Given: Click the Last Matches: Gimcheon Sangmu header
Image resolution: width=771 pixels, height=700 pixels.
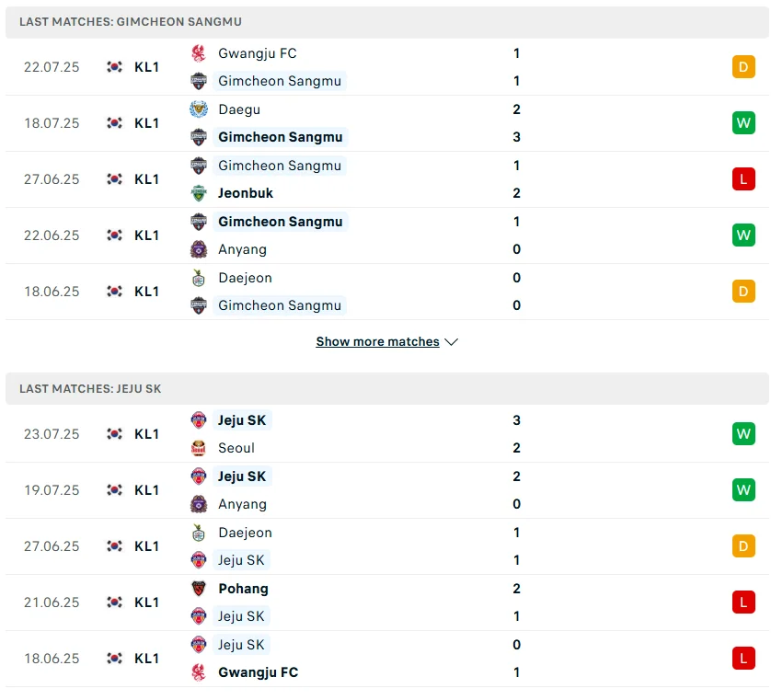Looking at the screenshot, I should click(131, 21).
